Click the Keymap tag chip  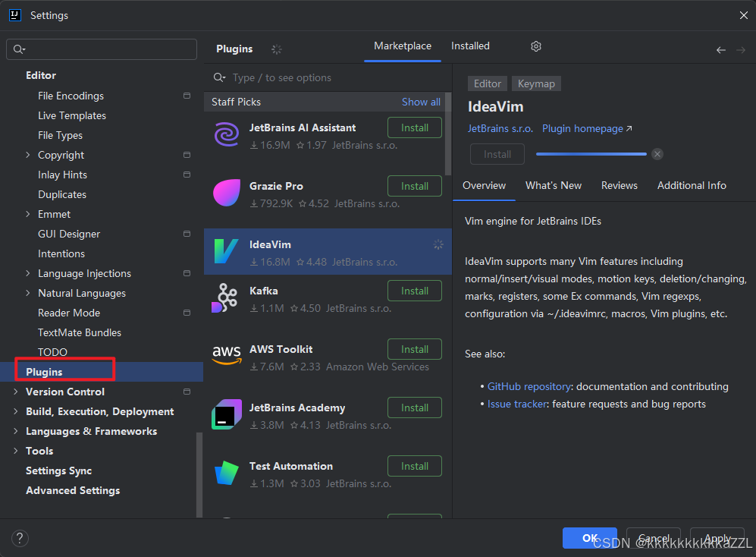pos(536,83)
